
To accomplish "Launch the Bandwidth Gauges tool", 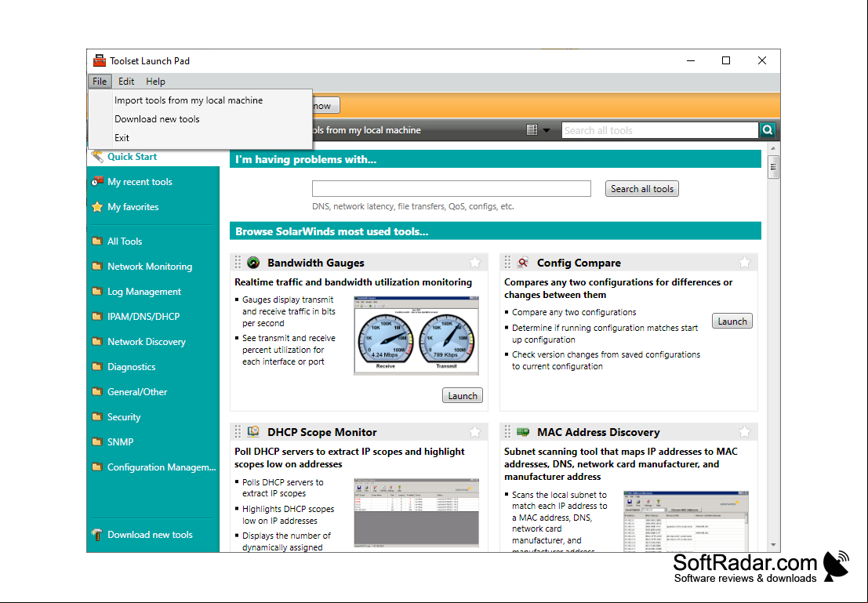I will pos(463,395).
